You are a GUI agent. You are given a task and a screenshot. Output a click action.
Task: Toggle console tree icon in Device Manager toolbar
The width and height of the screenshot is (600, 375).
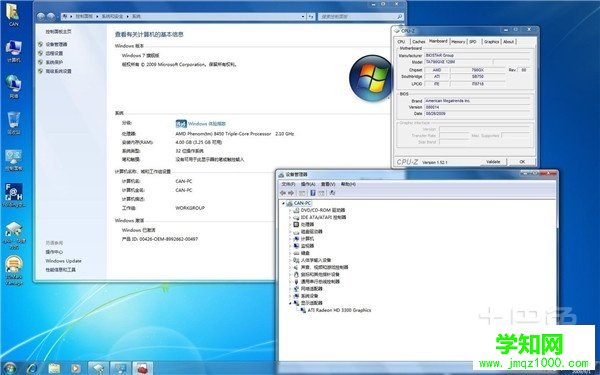pos(302,193)
